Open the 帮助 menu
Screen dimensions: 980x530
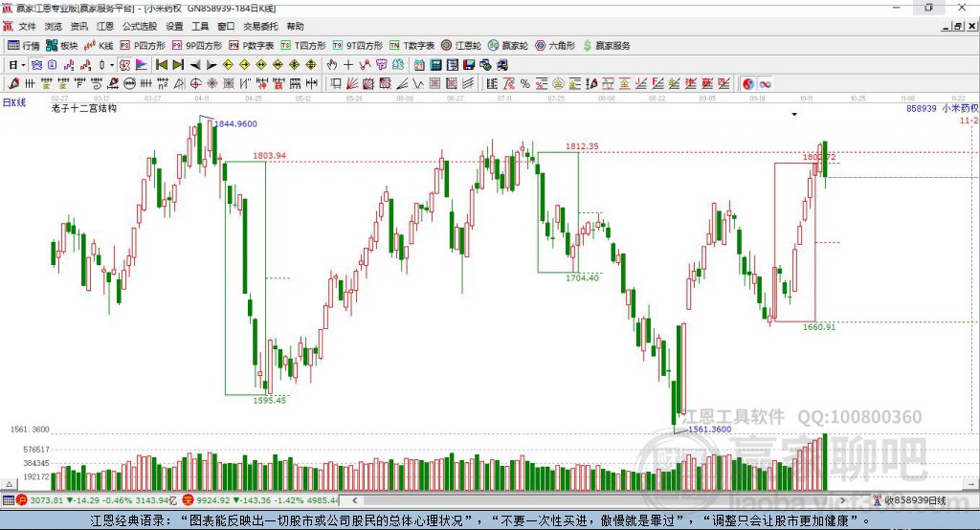pyautogui.click(x=295, y=26)
